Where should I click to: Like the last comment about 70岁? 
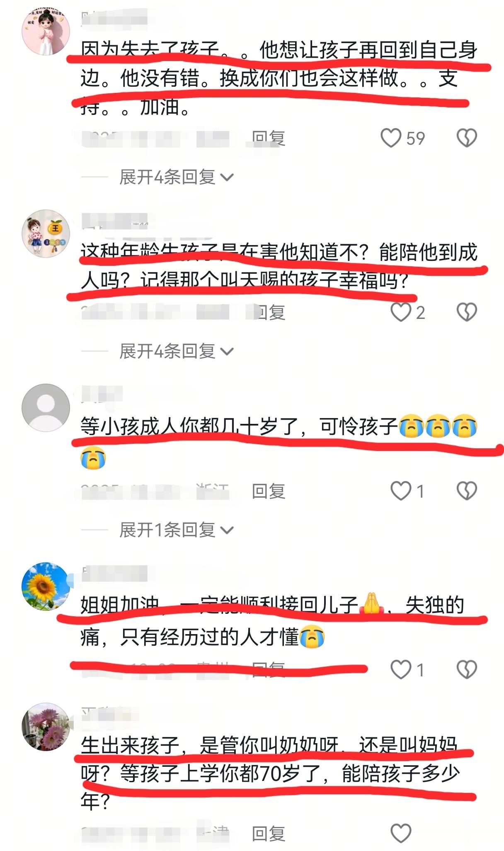[x=401, y=833]
